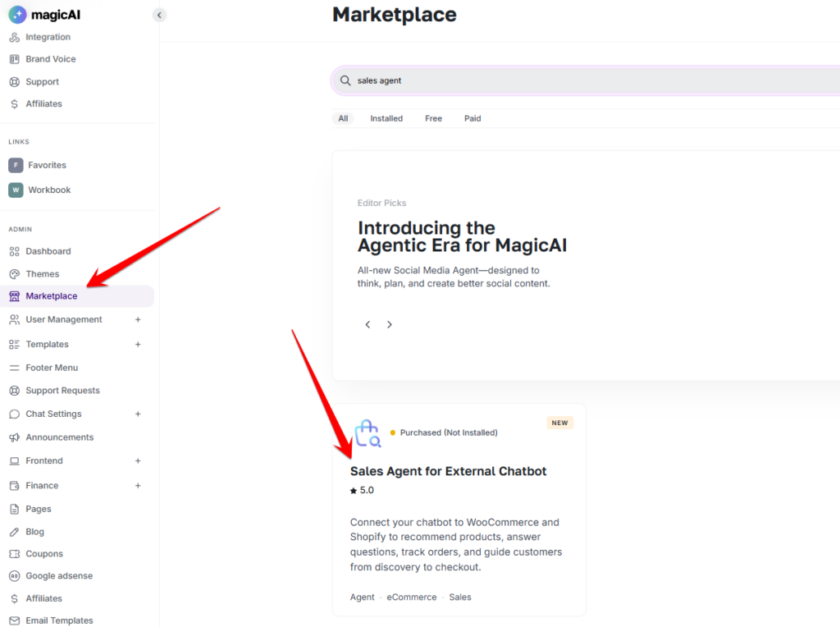
Task: Expand the Finance submenu
Action: pos(138,486)
